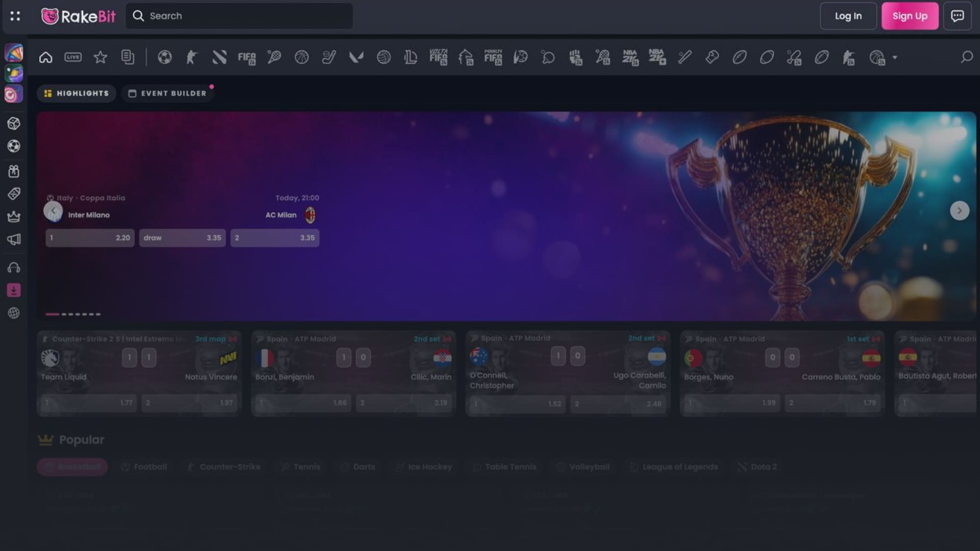Switch to Event Builder mode
Viewport: 980px width, 551px height.
click(167, 93)
